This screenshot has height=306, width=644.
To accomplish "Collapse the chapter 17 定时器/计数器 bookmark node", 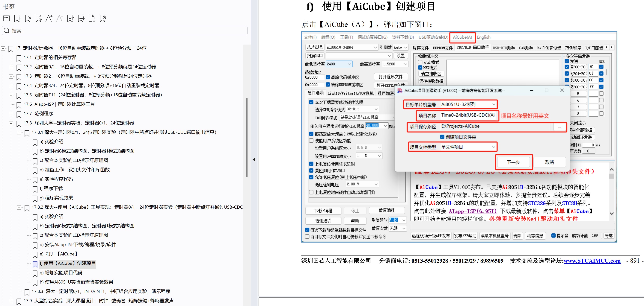I will coord(3,48).
